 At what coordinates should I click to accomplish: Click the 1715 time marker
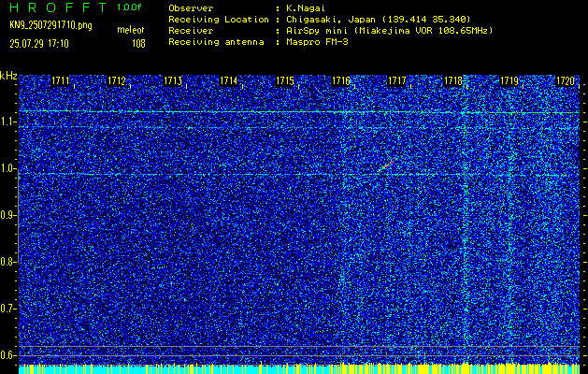(284, 80)
